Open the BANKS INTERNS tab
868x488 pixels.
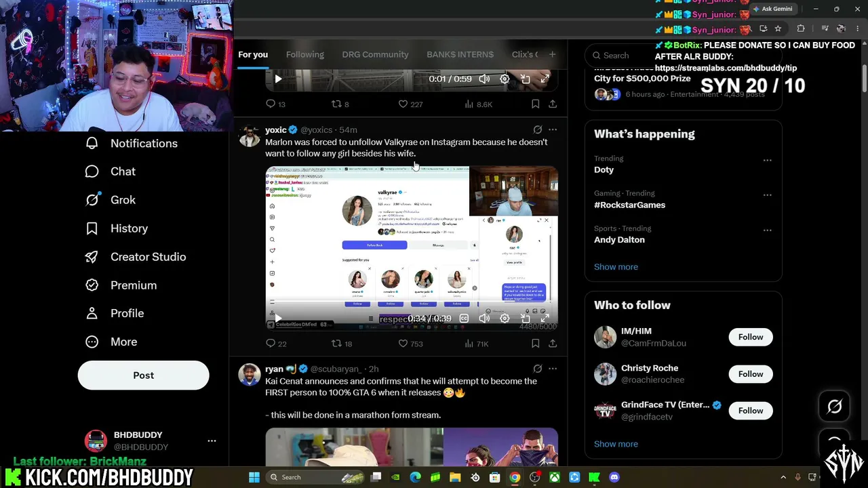click(460, 54)
